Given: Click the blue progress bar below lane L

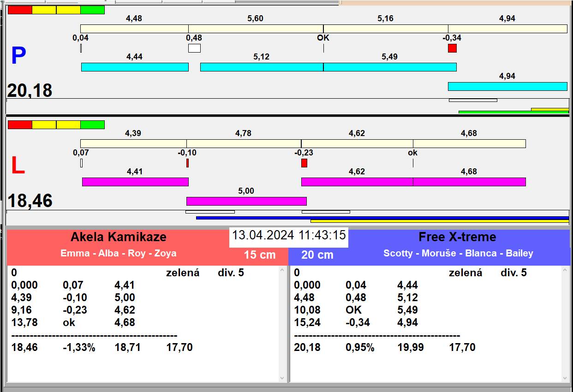Looking at the screenshot, I should (x=382, y=218).
